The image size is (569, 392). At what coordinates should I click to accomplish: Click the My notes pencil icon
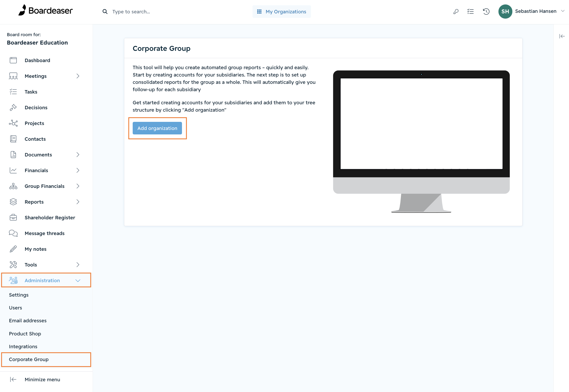[13, 249]
